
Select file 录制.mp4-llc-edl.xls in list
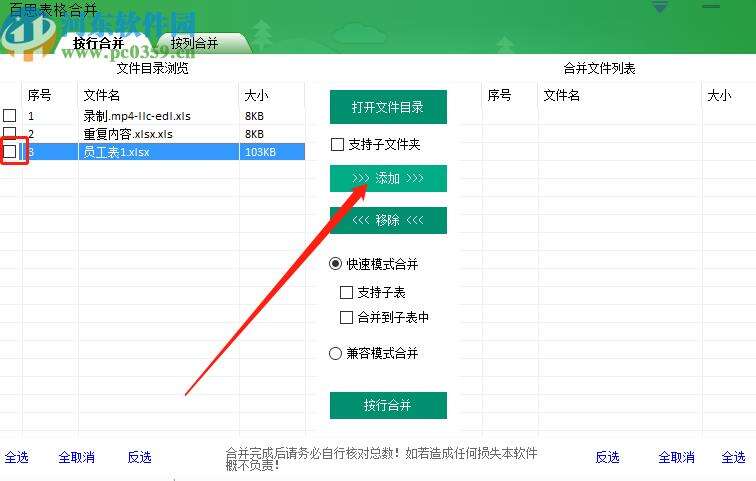tap(137, 116)
